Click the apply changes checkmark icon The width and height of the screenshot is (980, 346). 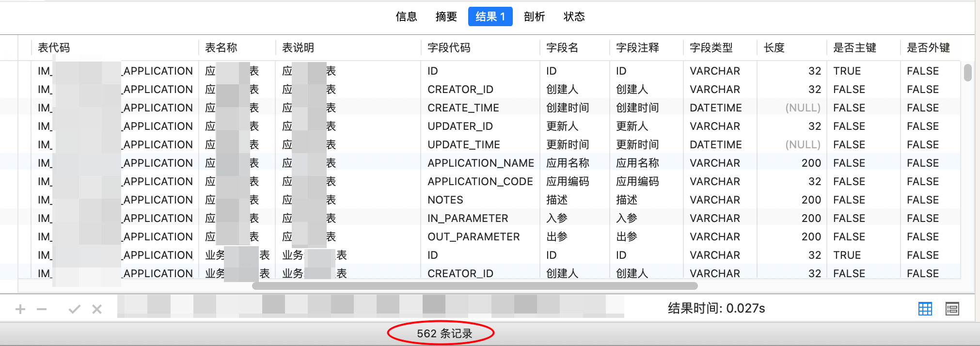pos(74,309)
